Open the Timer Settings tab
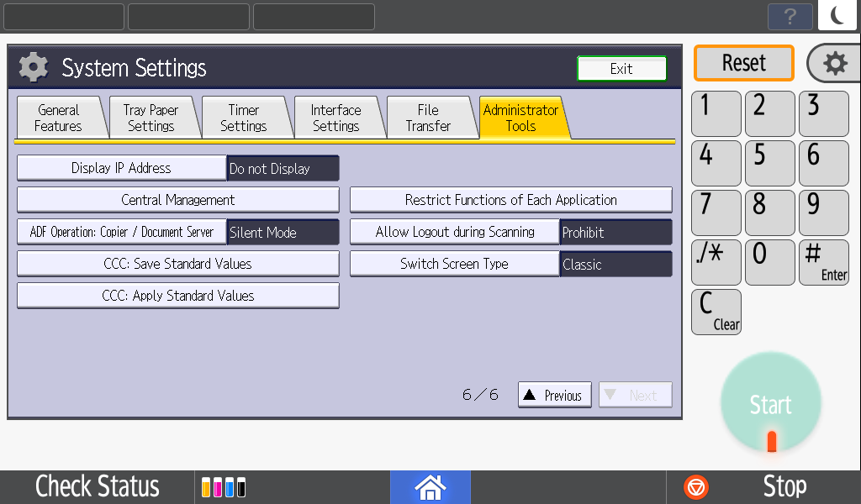861x504 pixels. (x=243, y=118)
